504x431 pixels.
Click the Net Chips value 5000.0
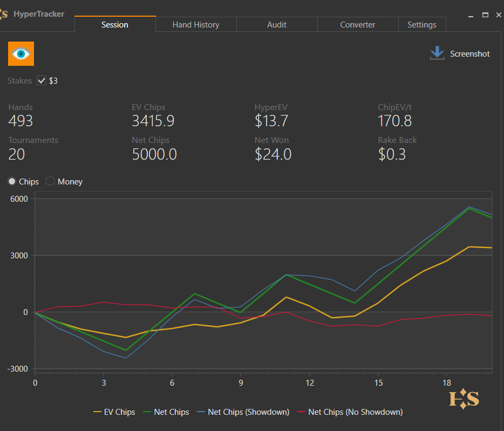pyautogui.click(x=154, y=154)
